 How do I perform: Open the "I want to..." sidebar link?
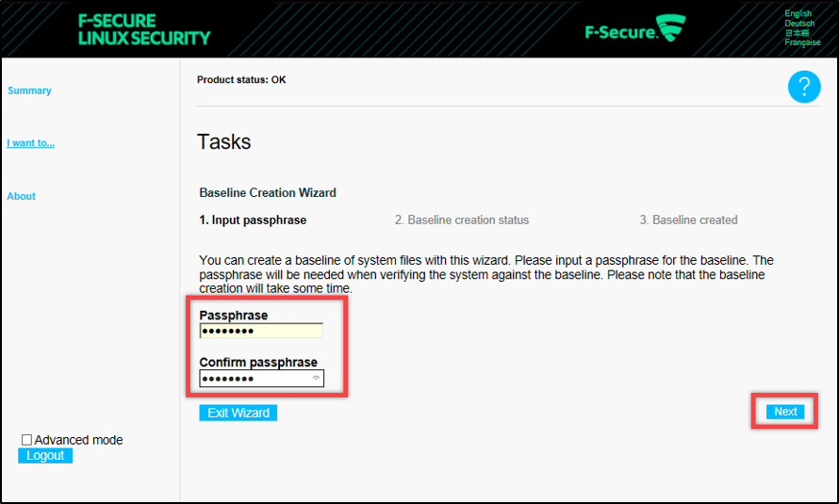point(30,143)
